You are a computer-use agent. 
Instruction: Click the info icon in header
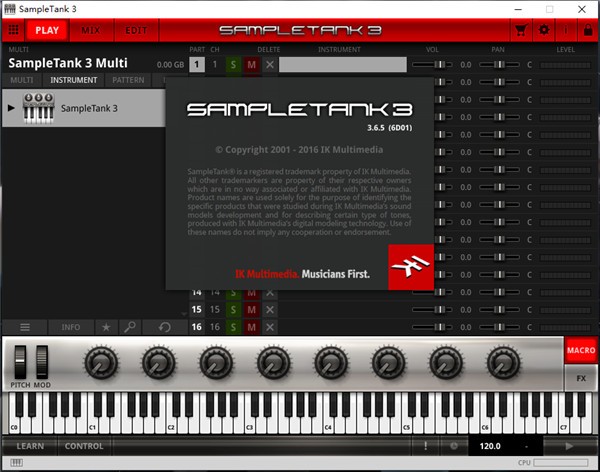566,30
